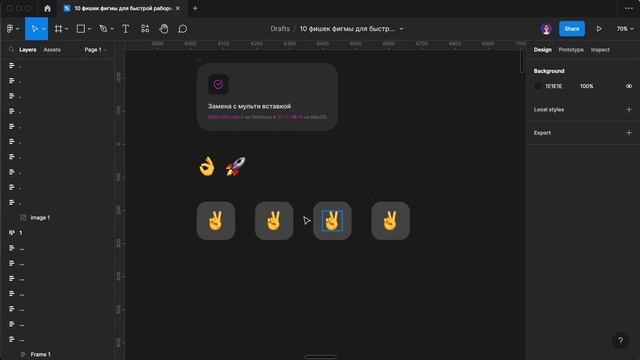Click the Share button
This screenshot has width=640, height=360.
(x=572, y=29)
